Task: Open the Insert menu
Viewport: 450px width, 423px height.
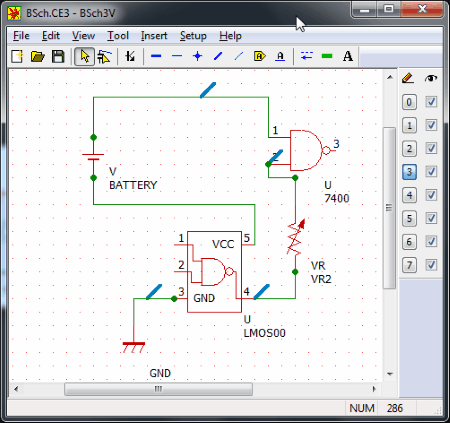Action: 154,36
